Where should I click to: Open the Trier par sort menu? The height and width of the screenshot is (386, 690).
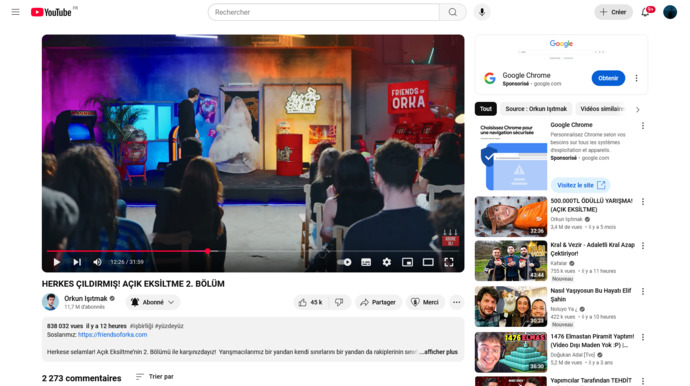[x=154, y=377]
